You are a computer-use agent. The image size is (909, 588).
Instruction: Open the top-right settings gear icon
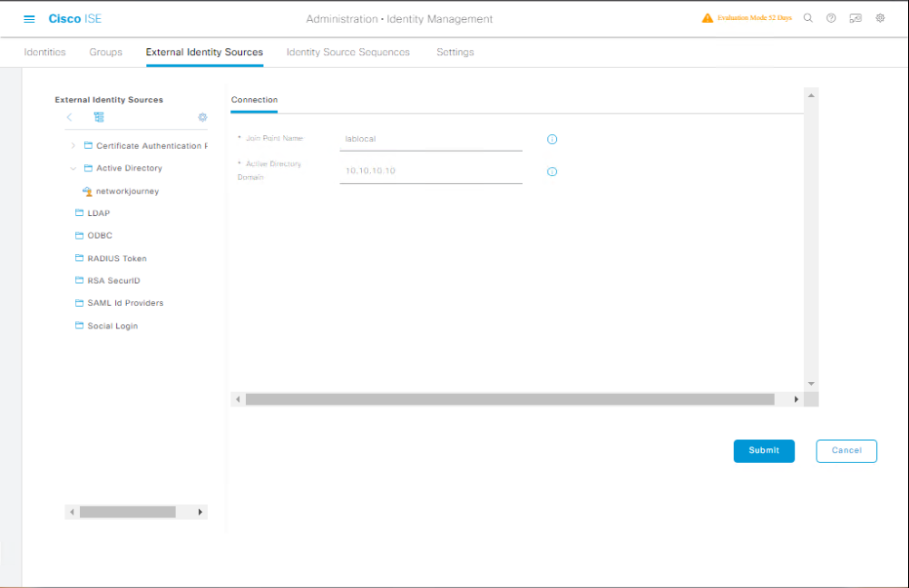coord(880,18)
